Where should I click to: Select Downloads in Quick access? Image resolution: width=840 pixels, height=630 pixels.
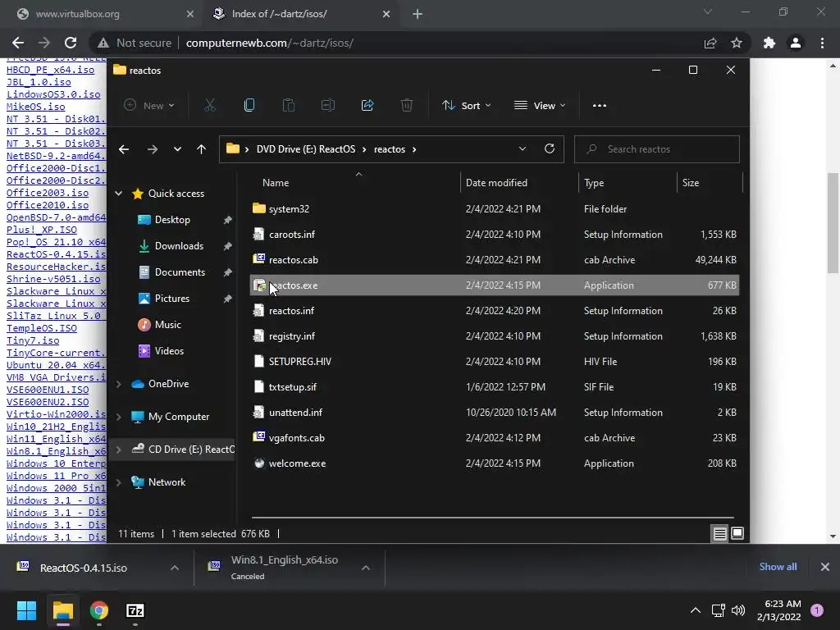click(x=179, y=246)
